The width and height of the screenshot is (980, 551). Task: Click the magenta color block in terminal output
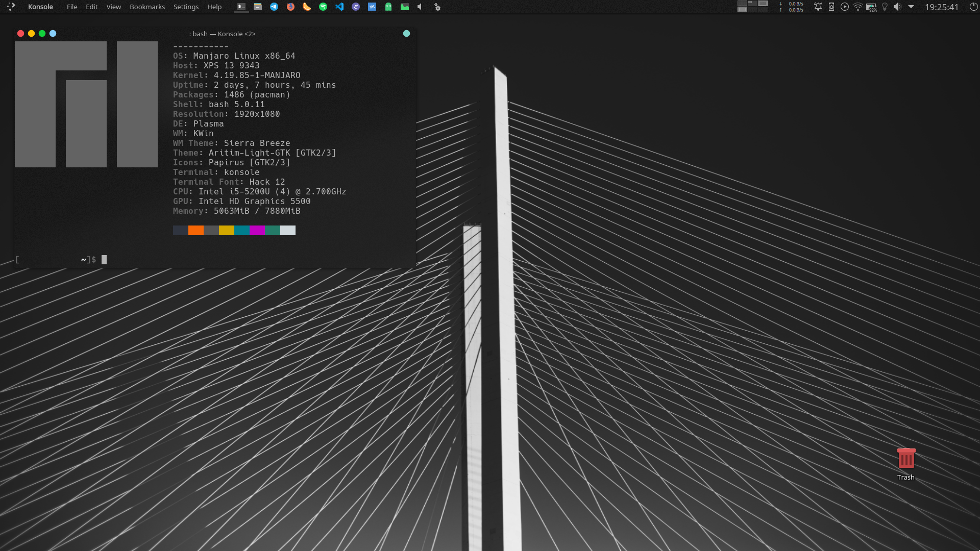tap(257, 230)
